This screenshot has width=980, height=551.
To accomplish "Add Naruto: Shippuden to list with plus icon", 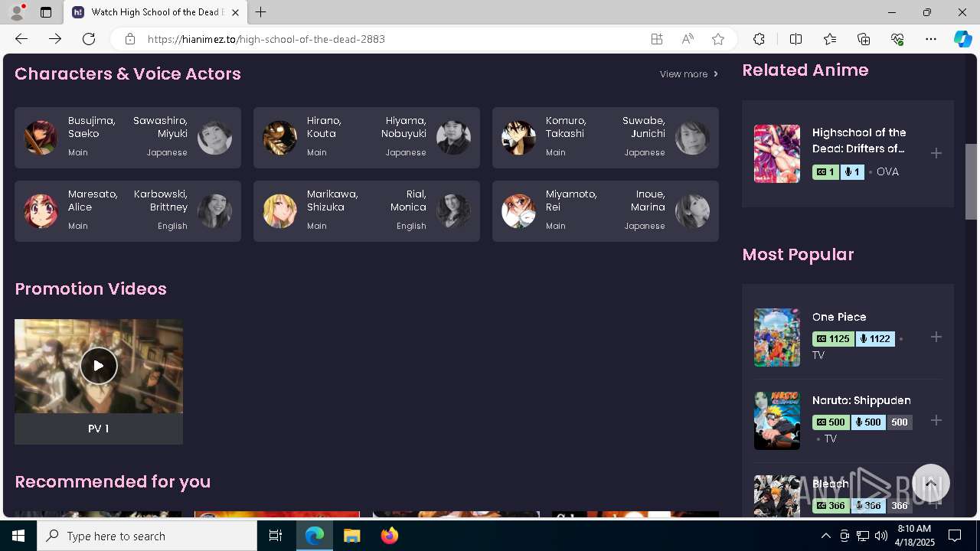I will coord(936,420).
